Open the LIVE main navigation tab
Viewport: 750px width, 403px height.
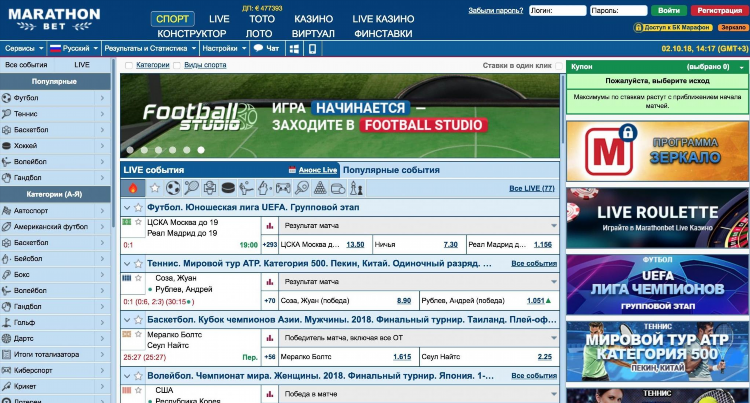(x=219, y=19)
